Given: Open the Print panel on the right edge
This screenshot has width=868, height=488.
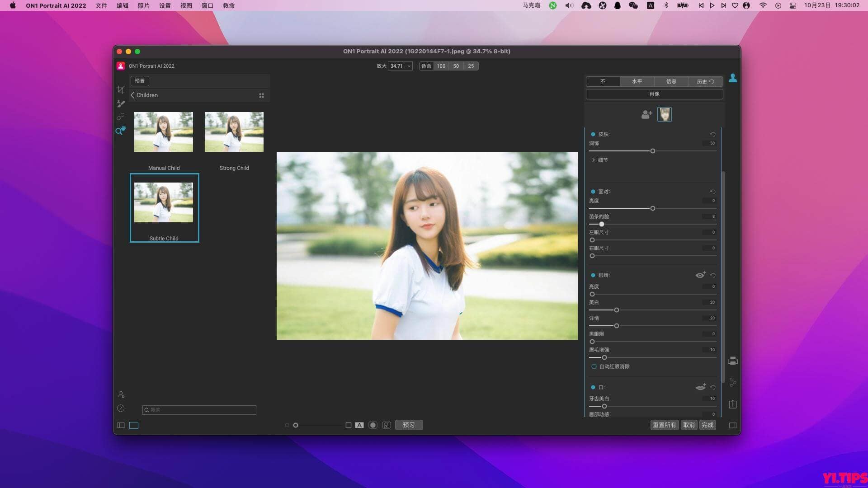Looking at the screenshot, I should (733, 361).
